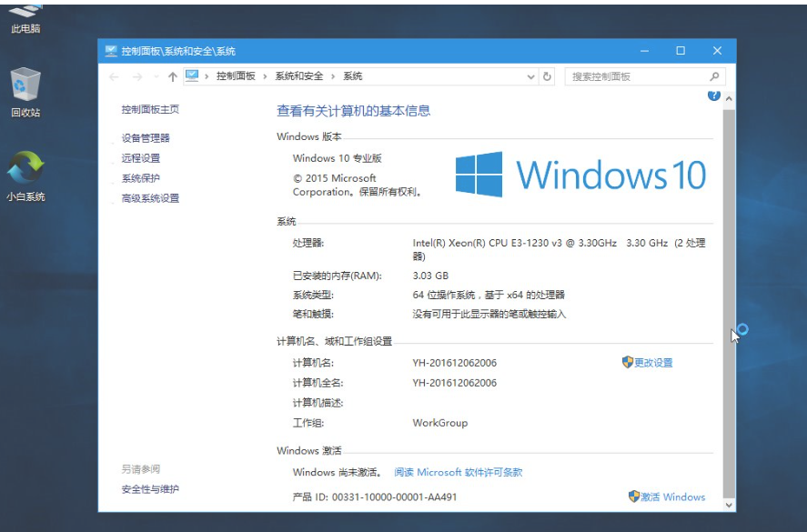Viewport: 807px width, 532px height.
Task: Click the back navigation arrow
Action: pyautogui.click(x=115, y=76)
